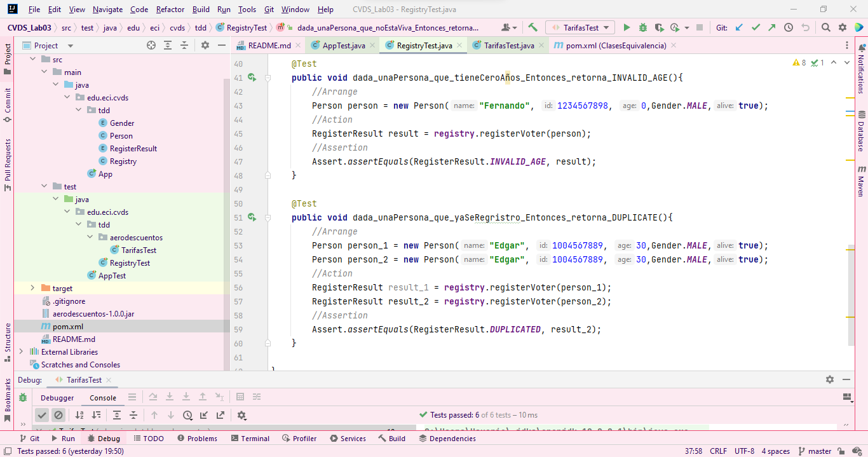Open Project panel options gear
The width and height of the screenshot is (868, 457).
pyautogui.click(x=205, y=46)
